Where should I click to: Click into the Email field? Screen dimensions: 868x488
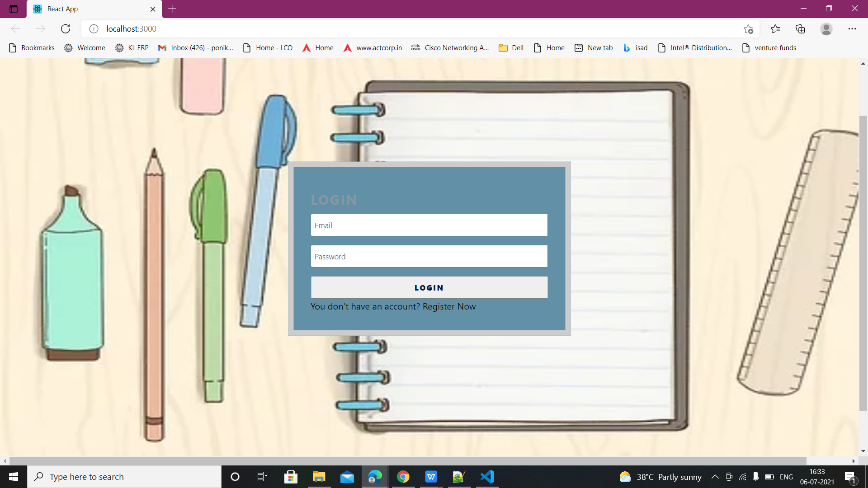tap(429, 225)
